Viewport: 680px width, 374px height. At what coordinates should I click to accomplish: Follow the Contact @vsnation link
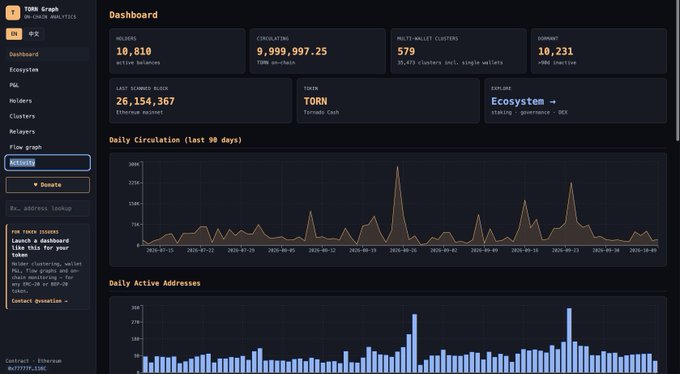39,301
